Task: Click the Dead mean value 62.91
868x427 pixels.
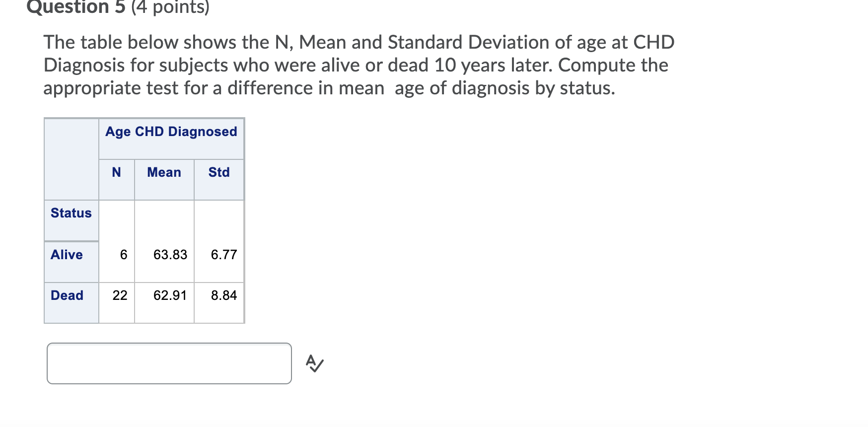Action: click(170, 295)
